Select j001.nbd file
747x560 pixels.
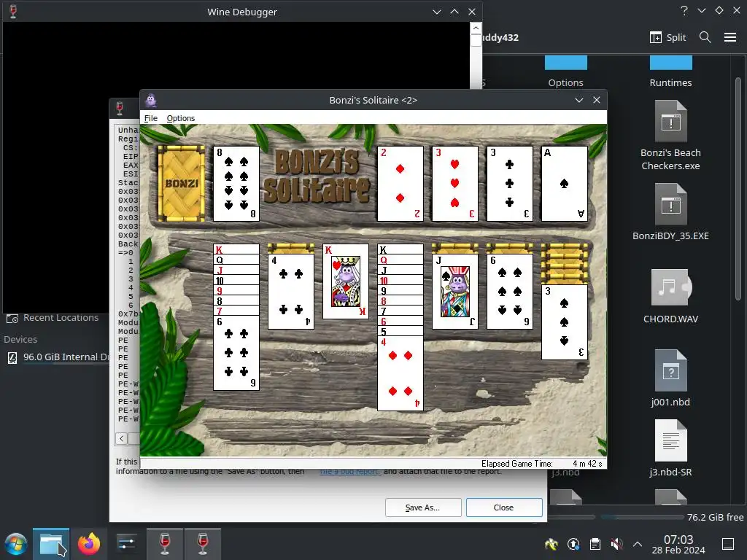click(x=670, y=378)
